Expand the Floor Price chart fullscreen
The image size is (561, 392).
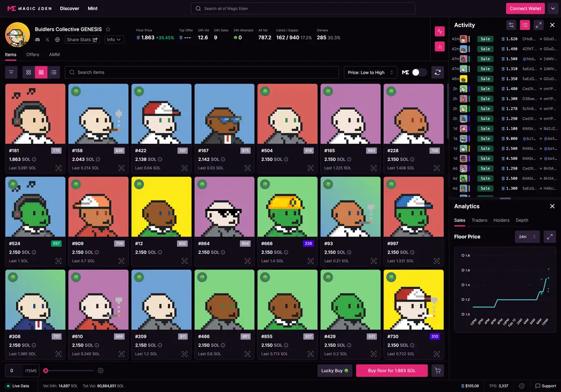550,237
